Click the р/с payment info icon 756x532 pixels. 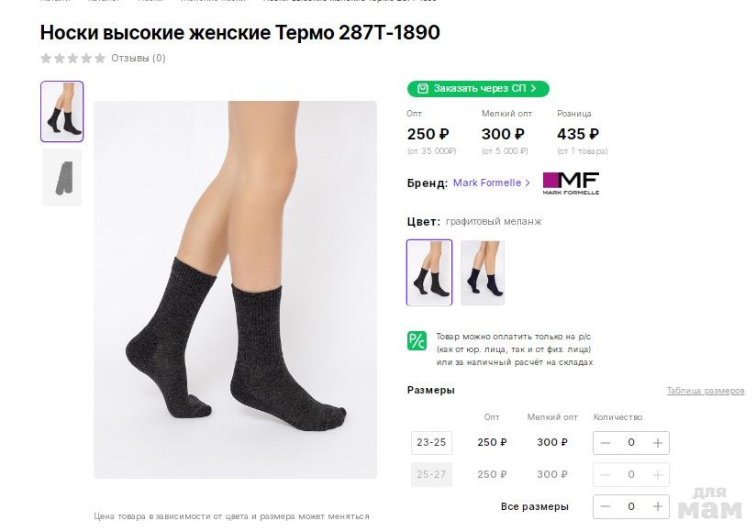[x=417, y=341]
